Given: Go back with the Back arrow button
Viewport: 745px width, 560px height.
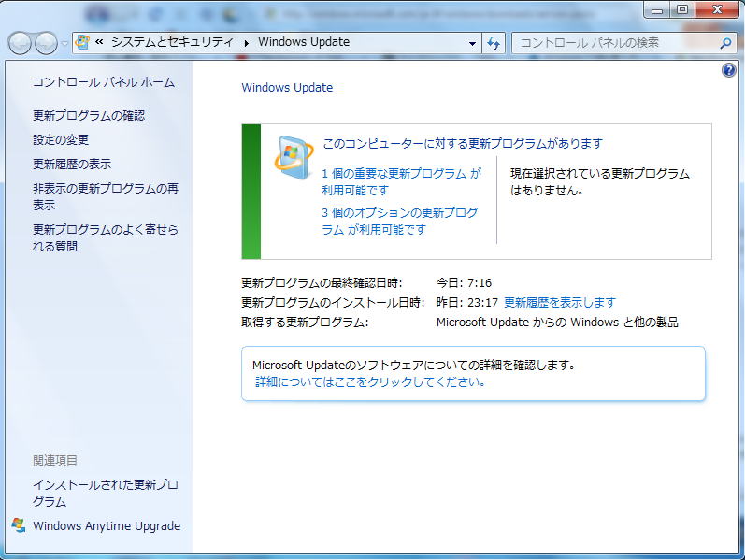Looking at the screenshot, I should tap(20, 43).
